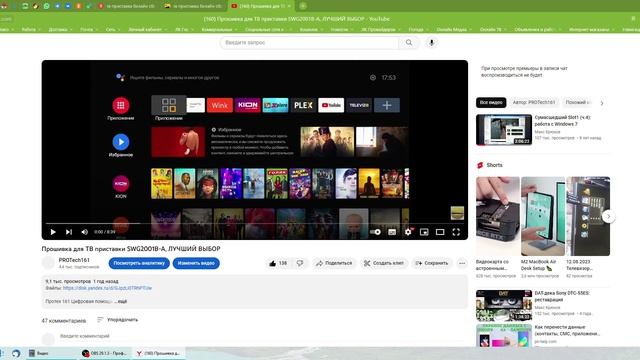This screenshot has width=640, height=360.
Task: Toggle the autoplay switch in the player
Action: [375, 232]
